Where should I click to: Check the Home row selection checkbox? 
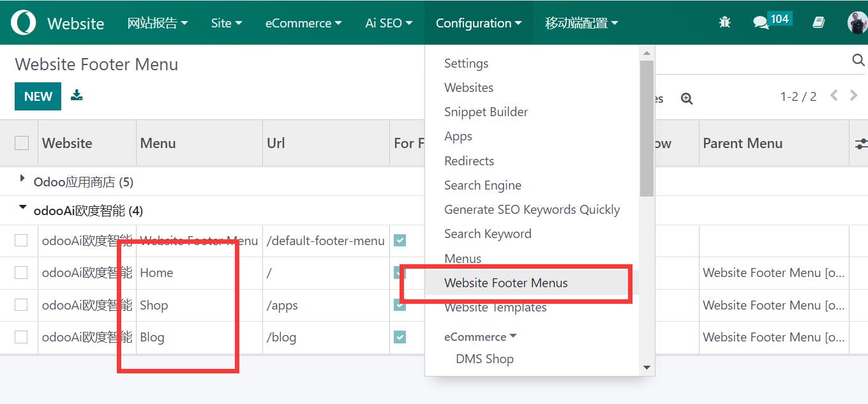click(21, 273)
